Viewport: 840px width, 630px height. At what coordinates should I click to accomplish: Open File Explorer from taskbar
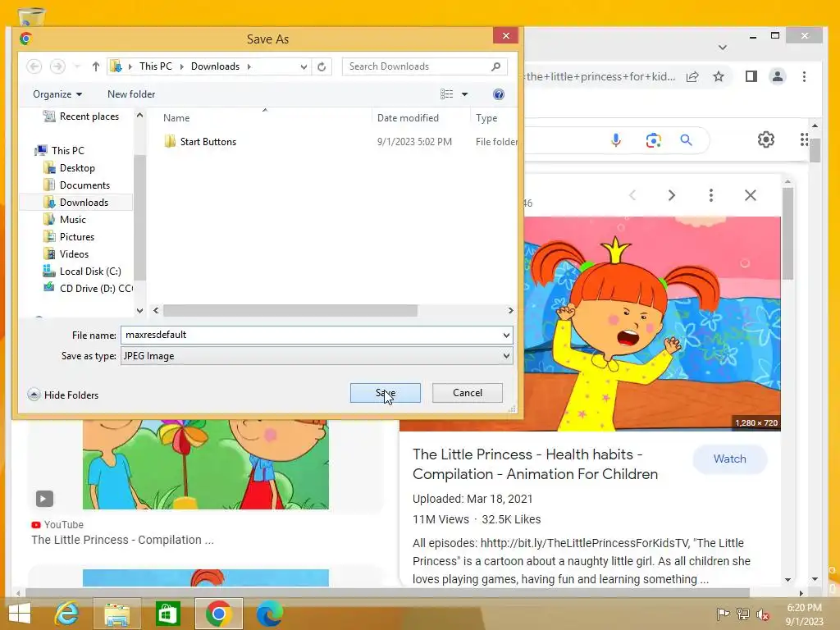(116, 614)
